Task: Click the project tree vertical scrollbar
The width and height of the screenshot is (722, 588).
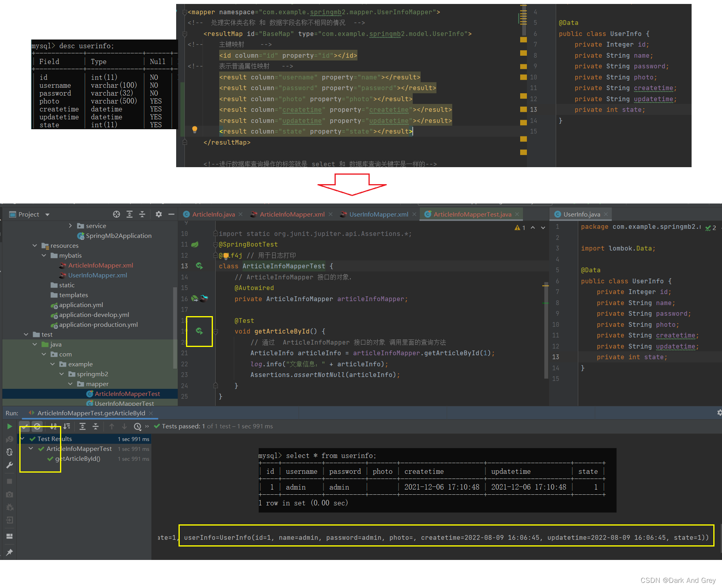Action: point(175,328)
